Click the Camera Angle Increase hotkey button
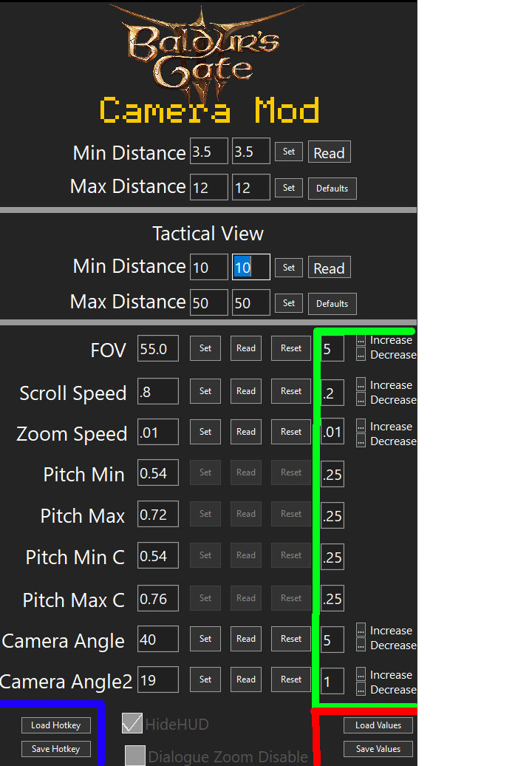This screenshot has height=766, width=532. pyautogui.click(x=361, y=631)
